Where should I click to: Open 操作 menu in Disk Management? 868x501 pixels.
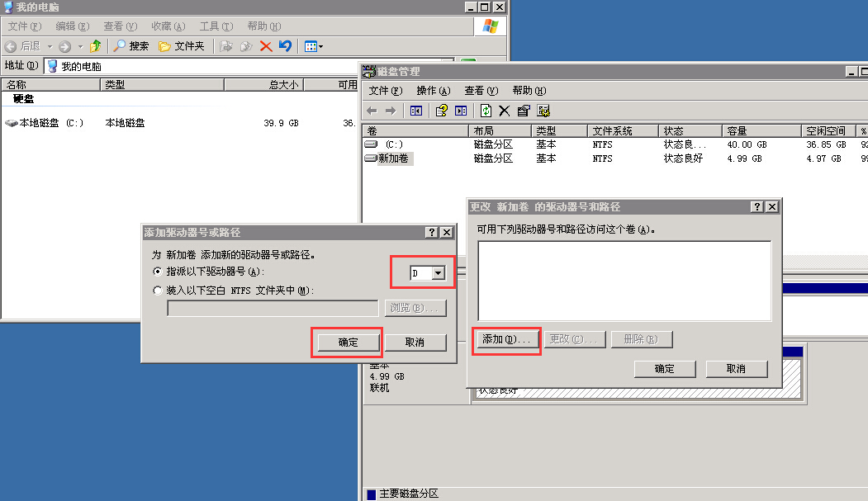[433, 91]
